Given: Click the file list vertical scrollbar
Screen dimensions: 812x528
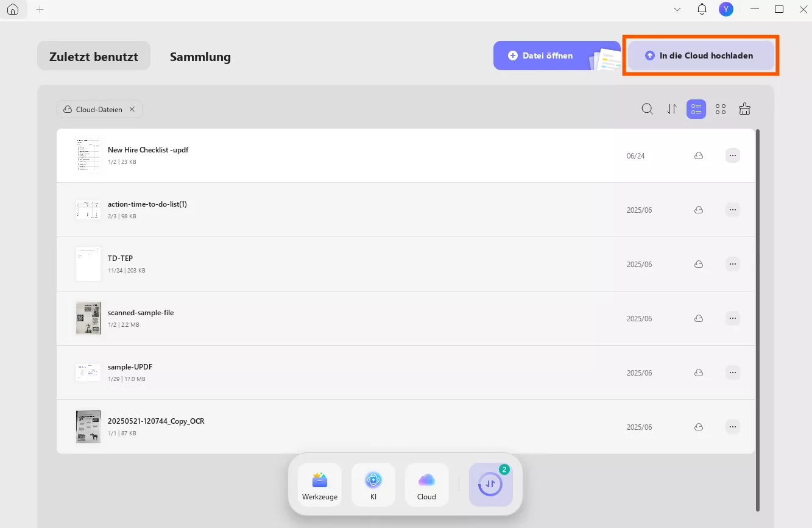Looking at the screenshot, I should (758, 319).
